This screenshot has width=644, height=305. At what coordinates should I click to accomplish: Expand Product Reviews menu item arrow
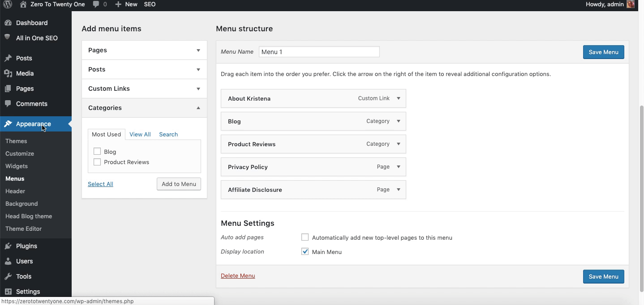pos(399,144)
